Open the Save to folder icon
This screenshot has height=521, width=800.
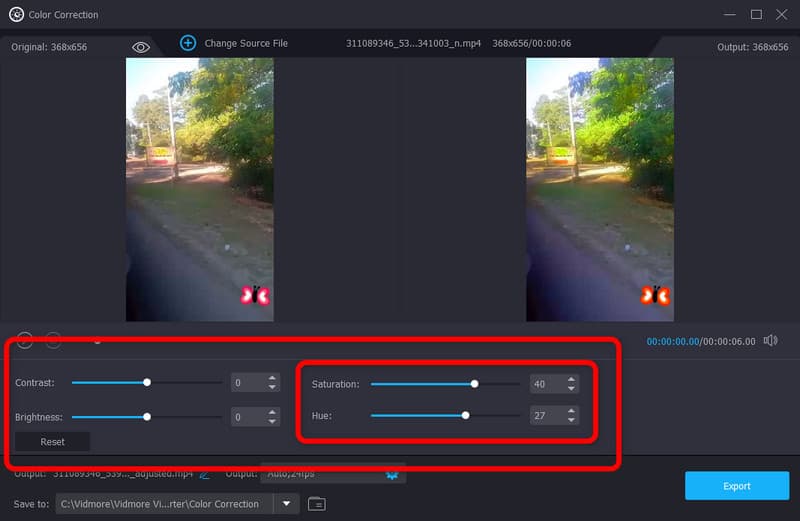point(317,504)
